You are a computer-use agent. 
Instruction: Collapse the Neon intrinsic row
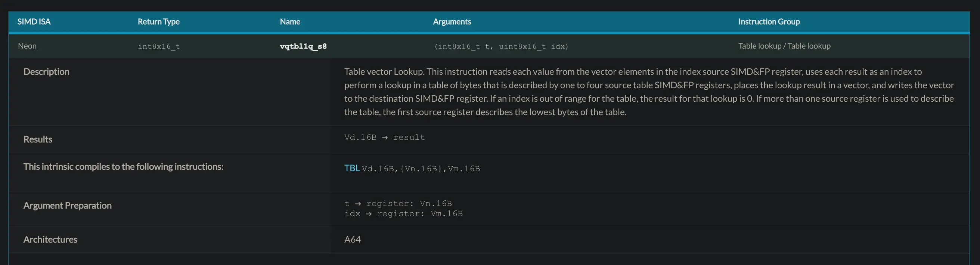27,46
